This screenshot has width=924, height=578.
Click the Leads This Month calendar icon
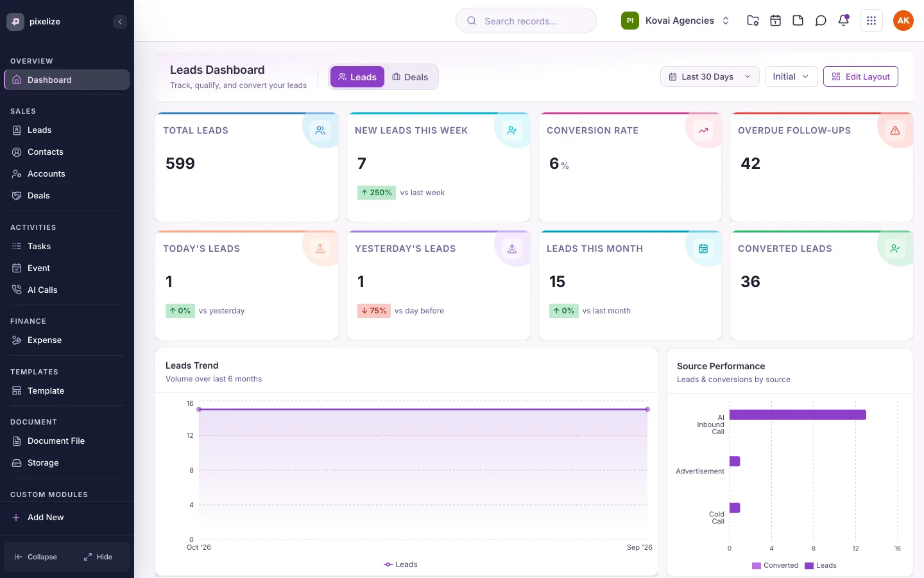tap(703, 249)
